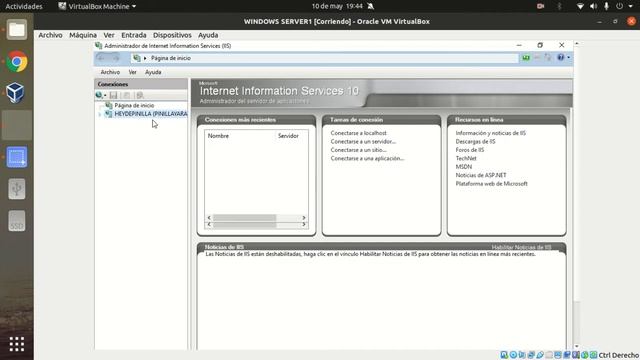This screenshot has height=360, width=640.
Task: Click Conectarse a una aplicación link
Action: coord(367,158)
